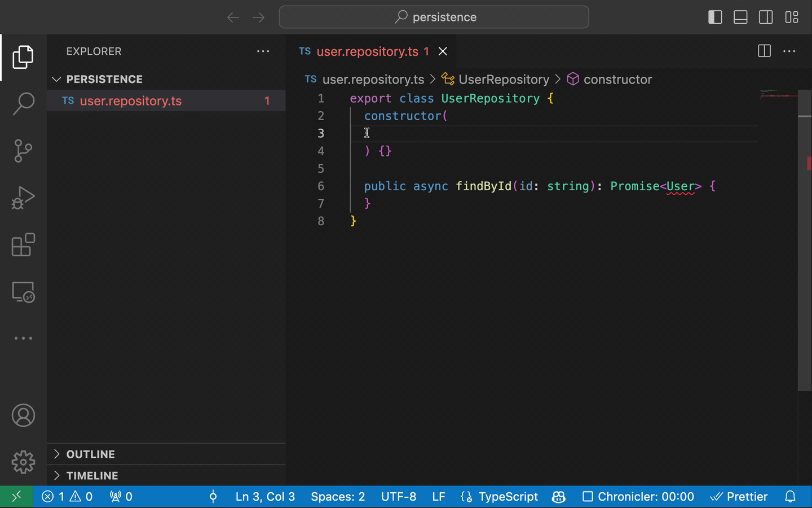
Task: Open the Source Control view
Action: pos(23,151)
